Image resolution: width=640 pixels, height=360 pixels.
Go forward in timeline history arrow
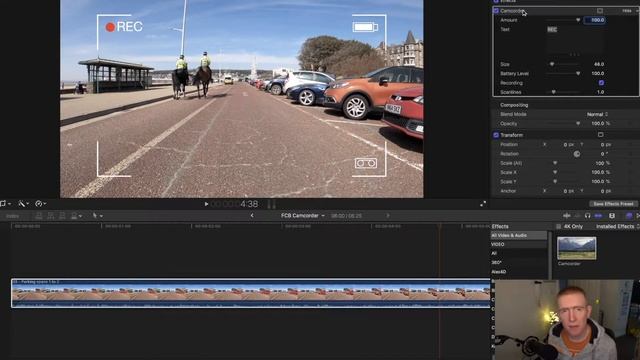(x=388, y=216)
